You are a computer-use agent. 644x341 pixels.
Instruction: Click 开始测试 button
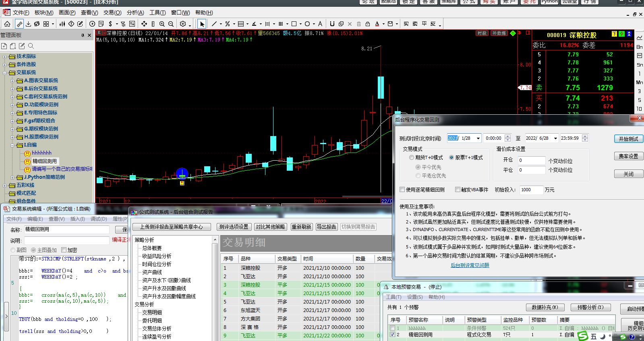pos(628,139)
